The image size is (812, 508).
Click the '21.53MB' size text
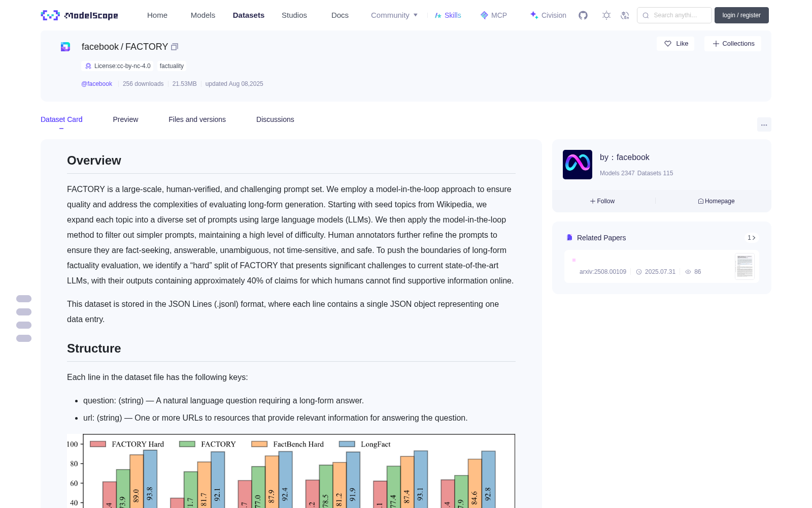(x=184, y=84)
